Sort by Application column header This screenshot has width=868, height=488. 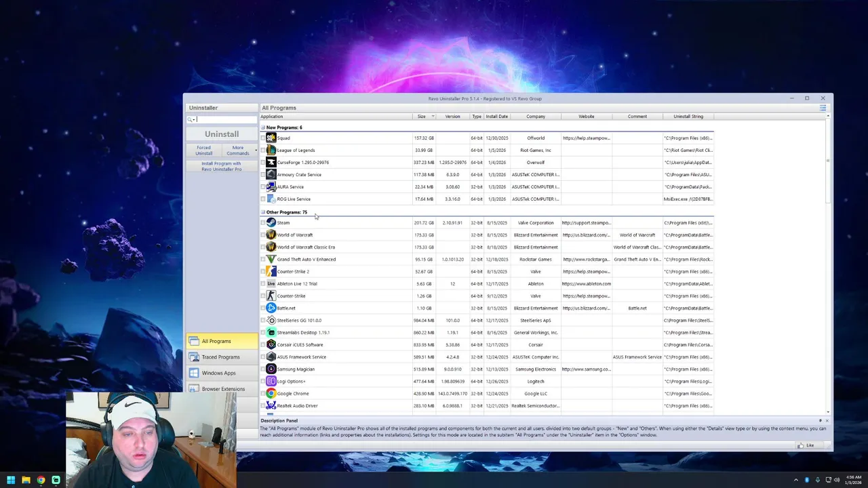pyautogui.click(x=336, y=117)
